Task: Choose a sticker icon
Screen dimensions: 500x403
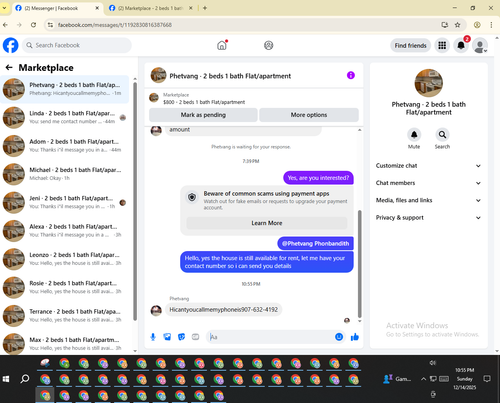Action: [x=181, y=337]
